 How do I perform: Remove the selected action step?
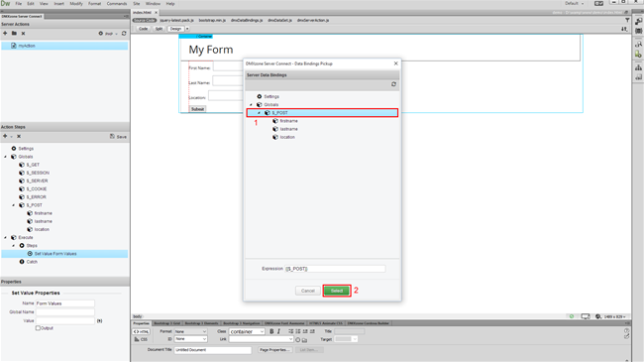19,136
